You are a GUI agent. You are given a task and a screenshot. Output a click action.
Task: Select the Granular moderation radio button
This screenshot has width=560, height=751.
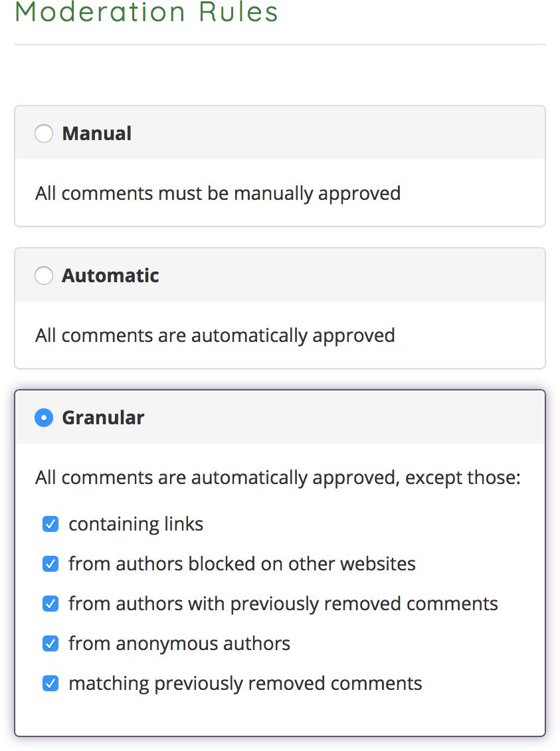click(44, 418)
